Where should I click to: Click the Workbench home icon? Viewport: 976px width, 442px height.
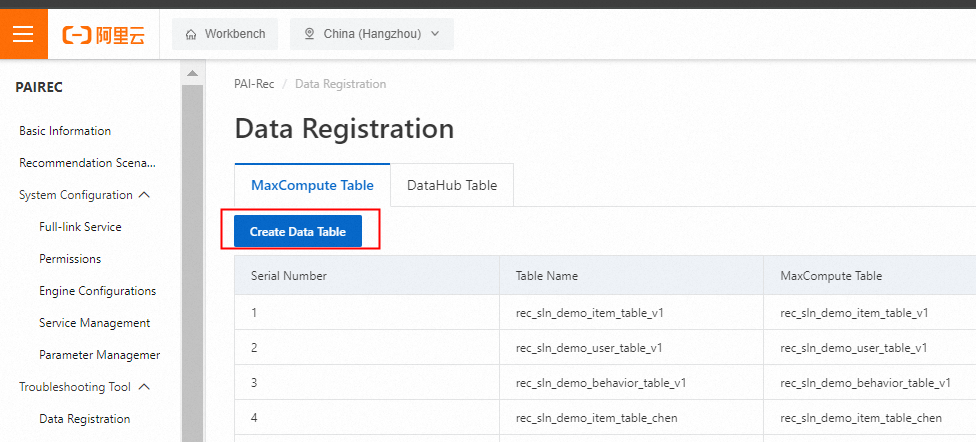pyautogui.click(x=190, y=34)
